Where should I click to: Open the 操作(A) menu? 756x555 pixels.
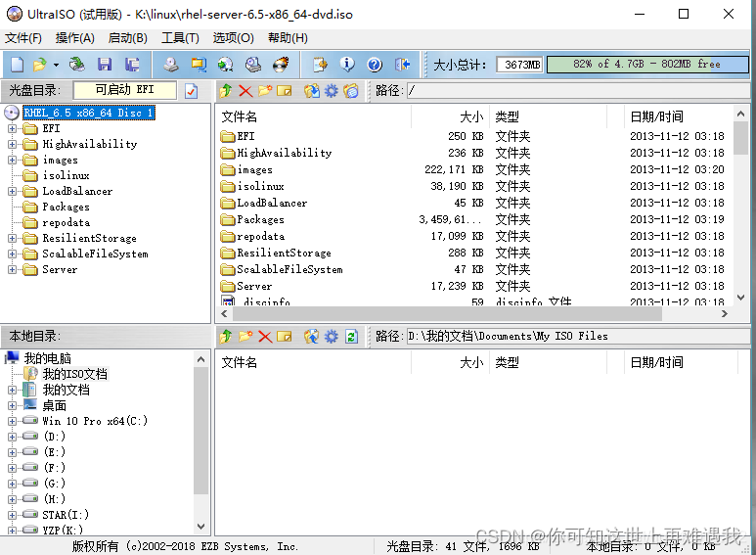click(x=74, y=38)
